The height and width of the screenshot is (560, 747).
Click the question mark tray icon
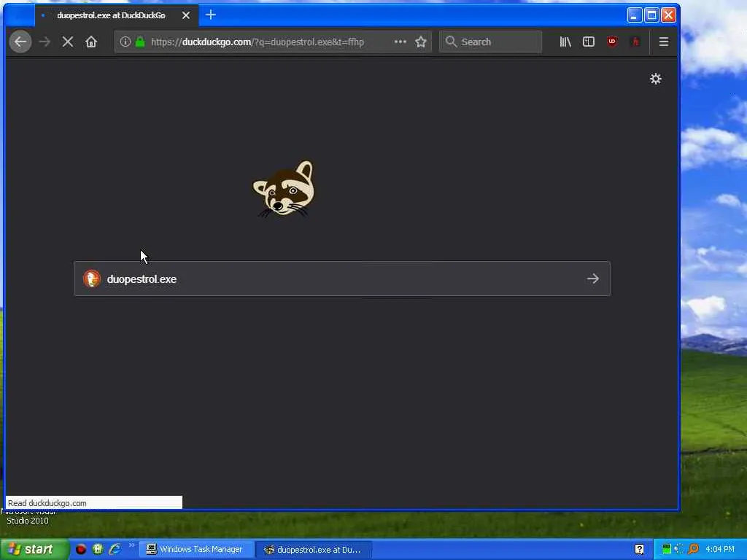point(639,550)
